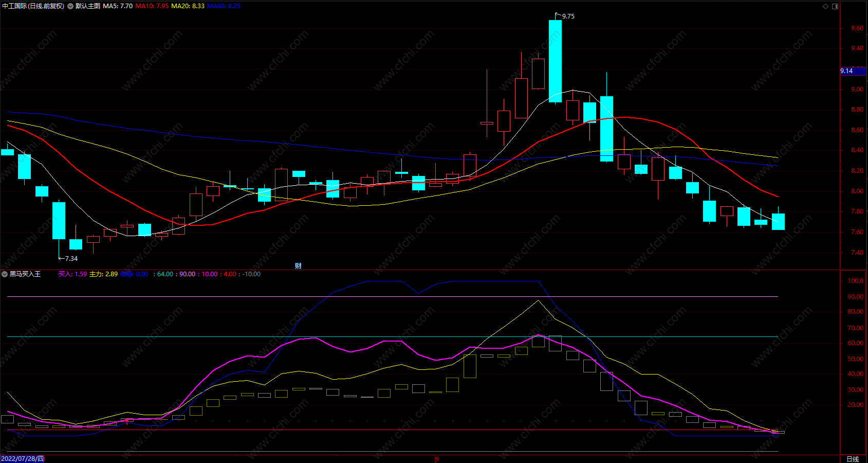Click the 9.75 high price label
This screenshot has height=463, width=868.
[568, 16]
